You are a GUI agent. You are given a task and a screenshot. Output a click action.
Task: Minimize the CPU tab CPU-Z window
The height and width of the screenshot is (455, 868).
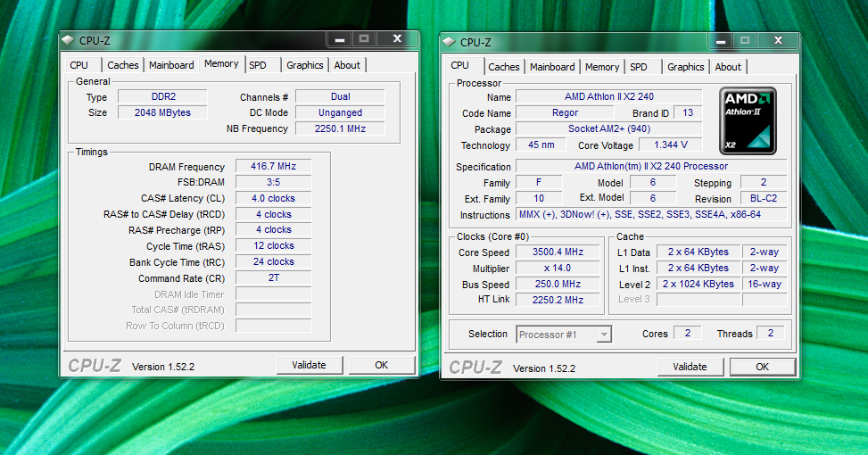[x=721, y=40]
